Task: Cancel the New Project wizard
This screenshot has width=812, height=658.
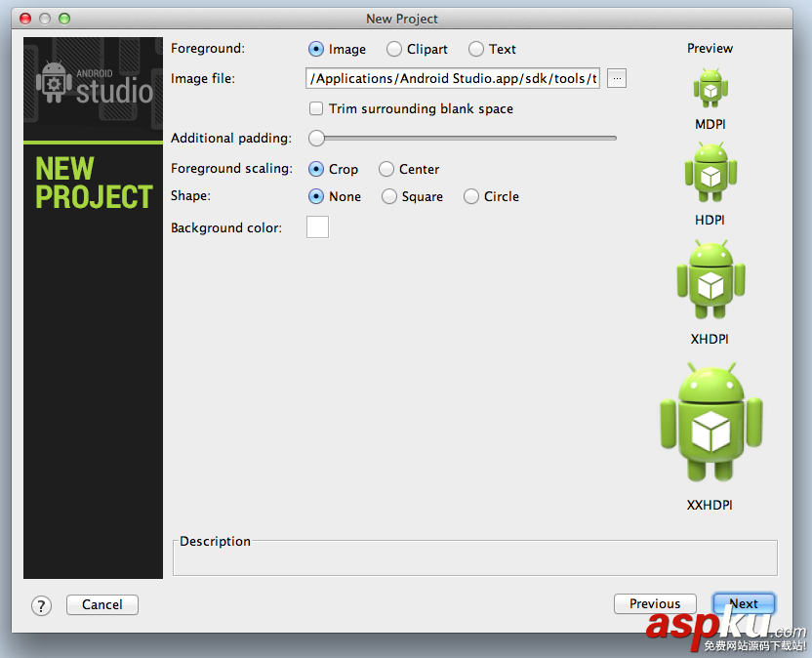Action: tap(101, 604)
